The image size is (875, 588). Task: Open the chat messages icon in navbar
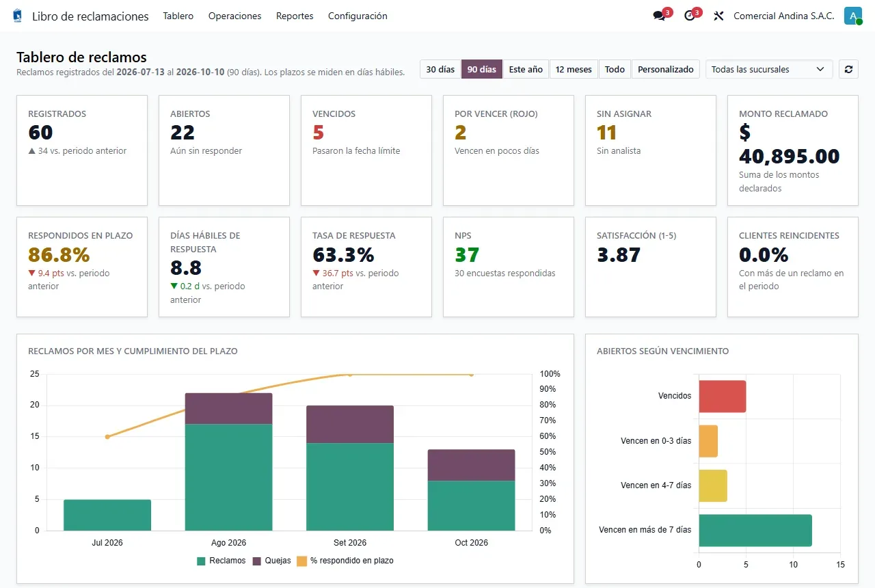(659, 16)
